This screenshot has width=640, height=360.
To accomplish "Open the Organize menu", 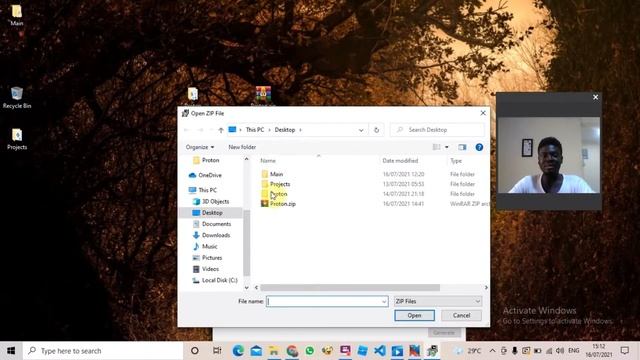I will tap(200, 147).
